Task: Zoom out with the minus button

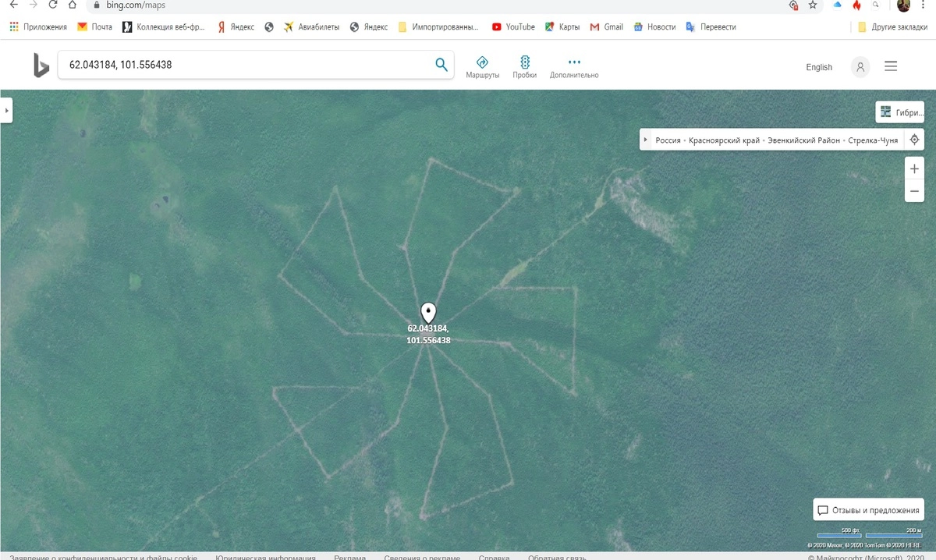Action: point(914,191)
